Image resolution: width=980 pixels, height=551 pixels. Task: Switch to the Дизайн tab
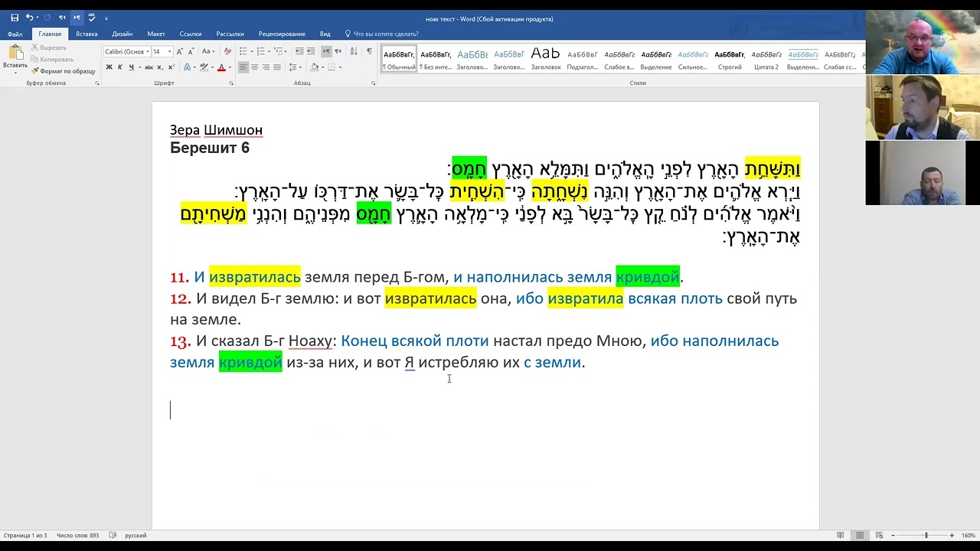tap(122, 34)
